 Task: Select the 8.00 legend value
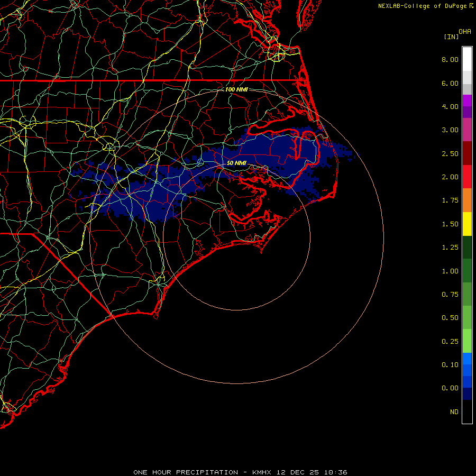tap(450, 59)
